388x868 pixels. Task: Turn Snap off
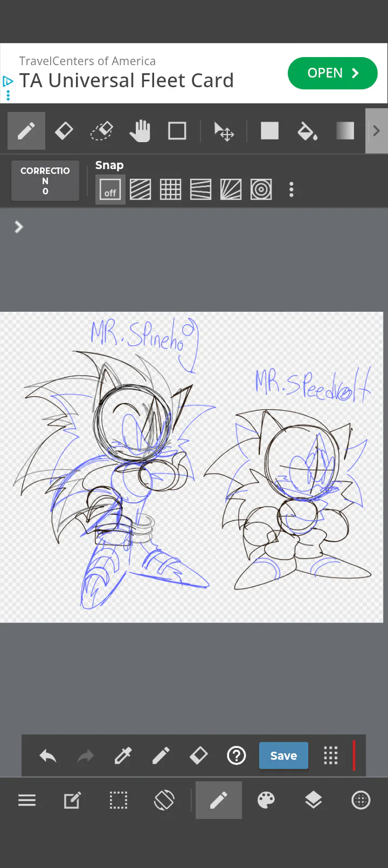pyautogui.click(x=110, y=190)
